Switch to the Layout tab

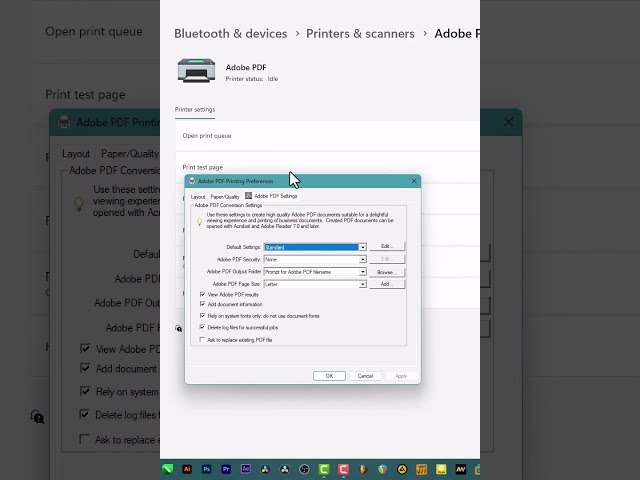[198, 197]
